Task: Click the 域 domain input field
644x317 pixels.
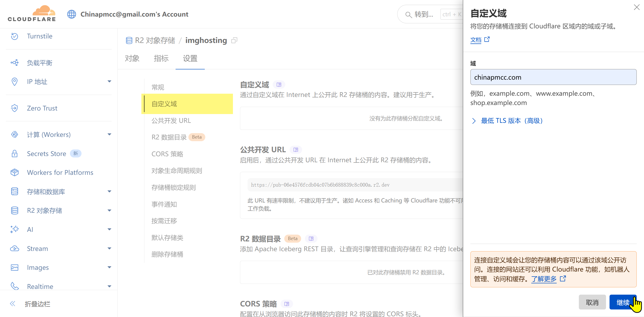Action: tap(553, 77)
